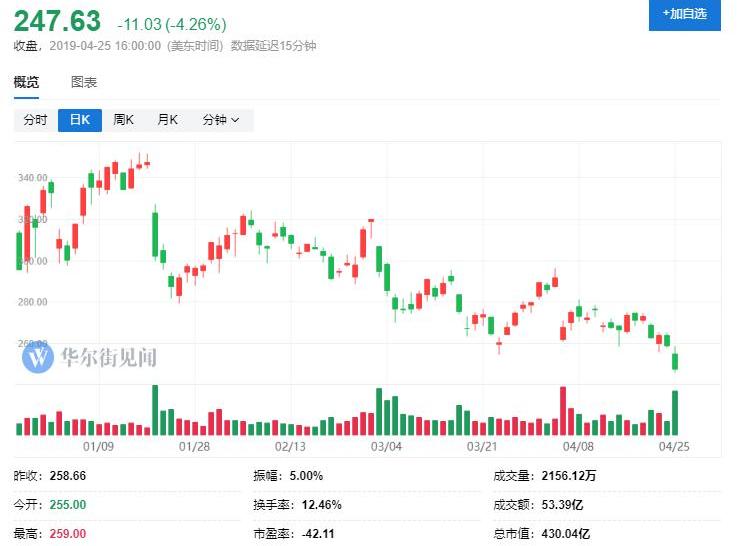Click the 01/09 date label on axis
The height and width of the screenshot is (546, 743).
97,447
